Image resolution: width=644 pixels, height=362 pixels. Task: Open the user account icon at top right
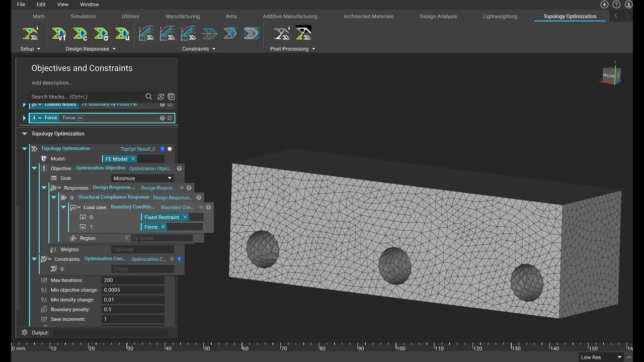(628, 5)
